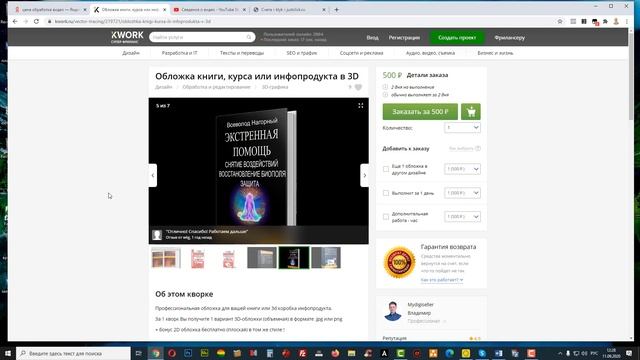
Task: Open the Windows Start menu
Action: pyautogui.click(x=7, y=353)
